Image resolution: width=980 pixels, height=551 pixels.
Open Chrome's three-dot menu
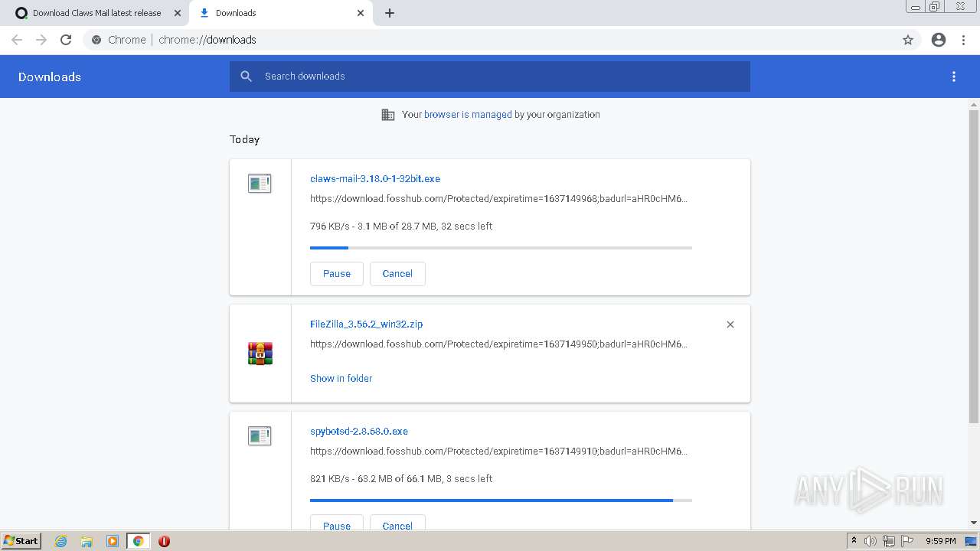tap(964, 40)
